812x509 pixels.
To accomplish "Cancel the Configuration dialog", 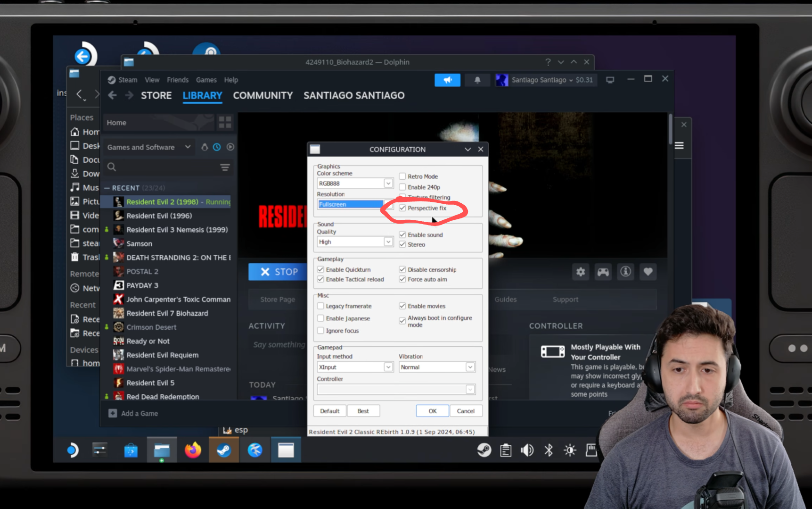I will [x=466, y=411].
